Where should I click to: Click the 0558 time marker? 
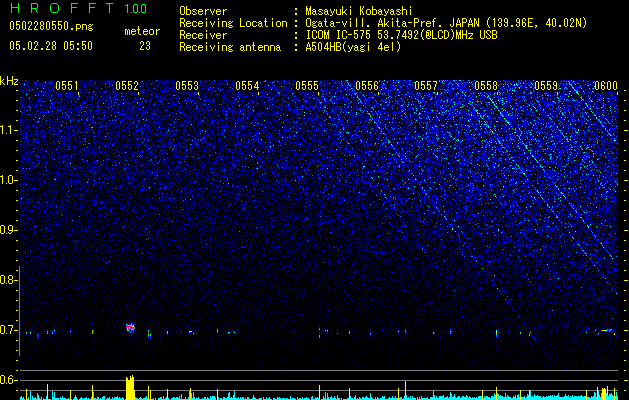[486, 86]
